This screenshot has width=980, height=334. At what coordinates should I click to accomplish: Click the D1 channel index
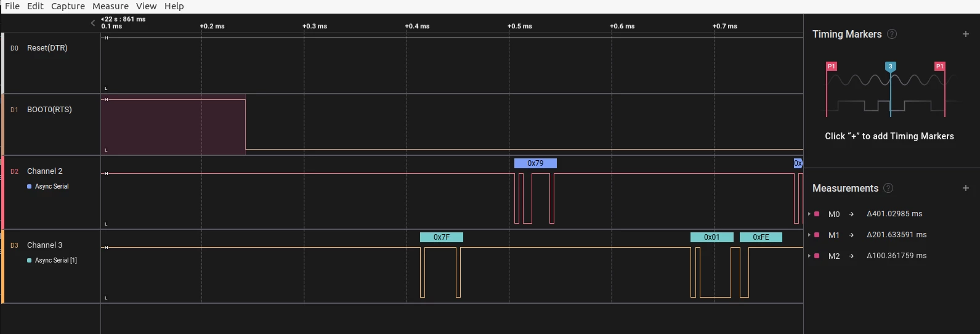(x=14, y=110)
